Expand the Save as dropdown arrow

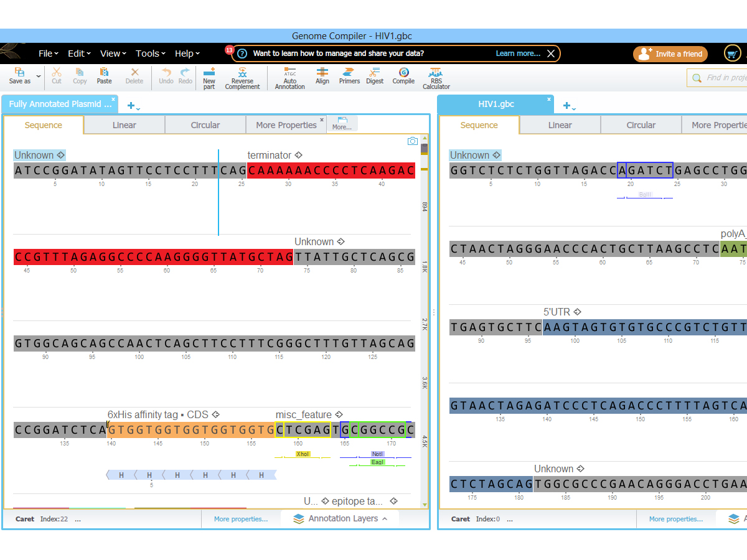click(39, 77)
